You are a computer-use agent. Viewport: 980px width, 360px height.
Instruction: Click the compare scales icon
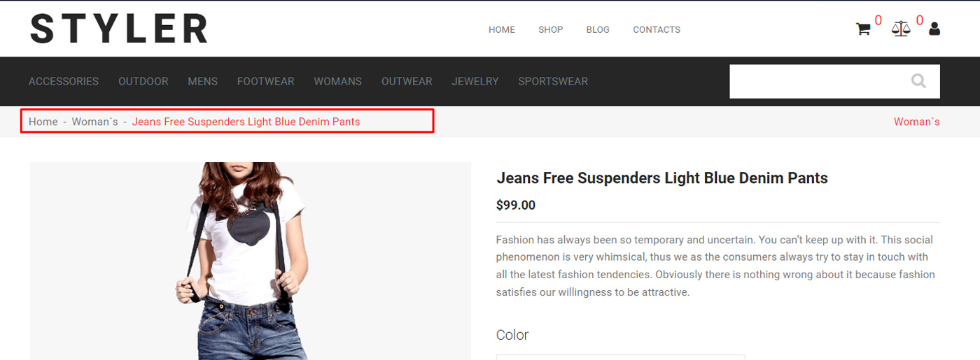tap(901, 29)
